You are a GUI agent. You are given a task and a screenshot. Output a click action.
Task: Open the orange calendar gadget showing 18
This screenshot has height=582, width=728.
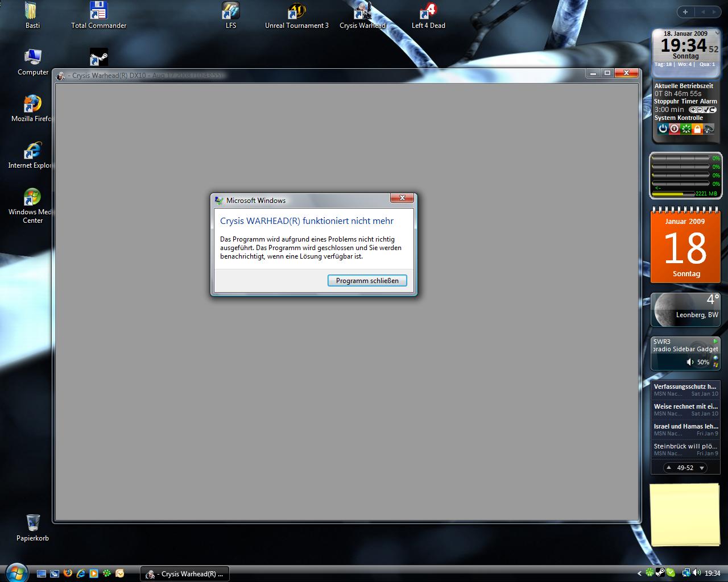click(x=685, y=245)
